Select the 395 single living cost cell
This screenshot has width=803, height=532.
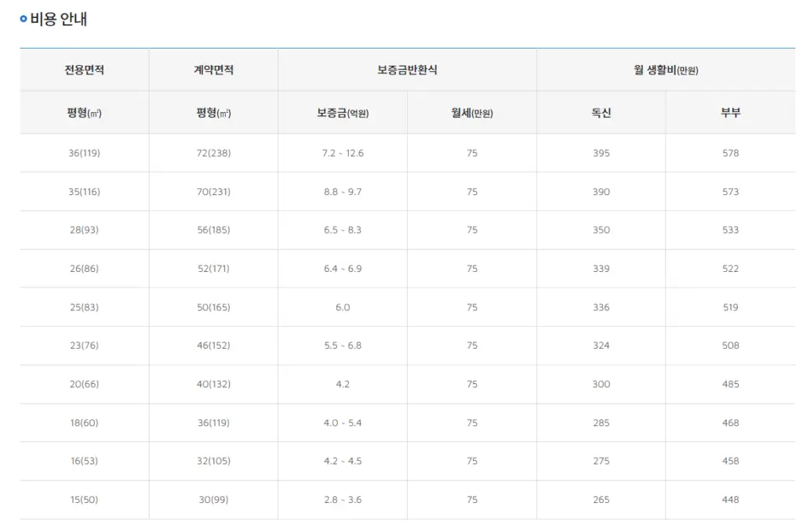(601, 153)
